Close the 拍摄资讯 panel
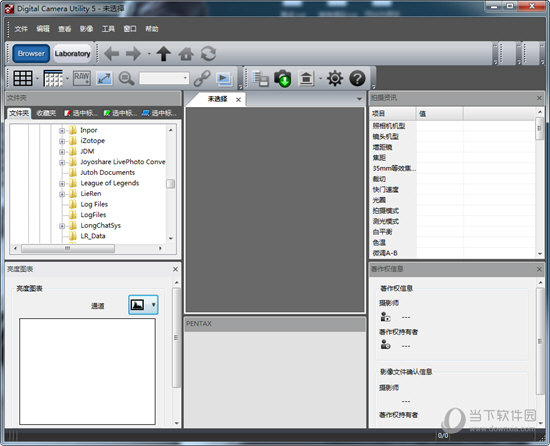 click(539, 98)
